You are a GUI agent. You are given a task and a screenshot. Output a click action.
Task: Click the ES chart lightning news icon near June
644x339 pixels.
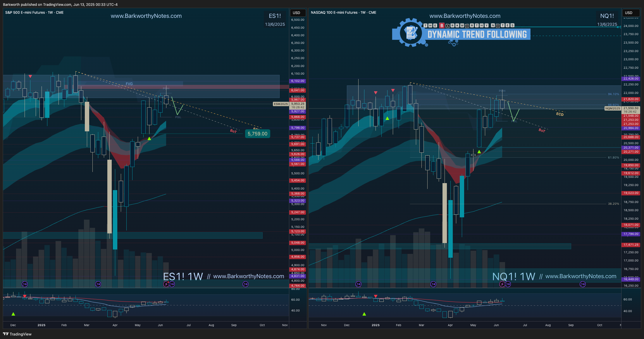coord(166,284)
